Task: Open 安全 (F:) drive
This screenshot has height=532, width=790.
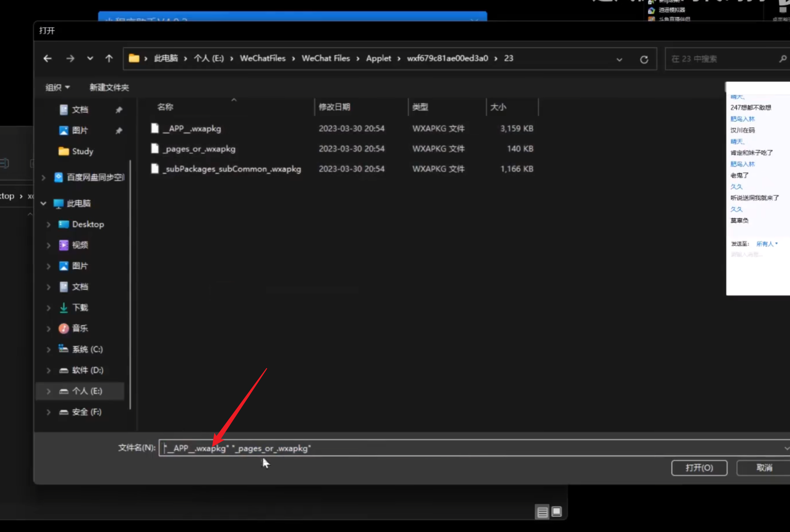Action: click(86, 411)
